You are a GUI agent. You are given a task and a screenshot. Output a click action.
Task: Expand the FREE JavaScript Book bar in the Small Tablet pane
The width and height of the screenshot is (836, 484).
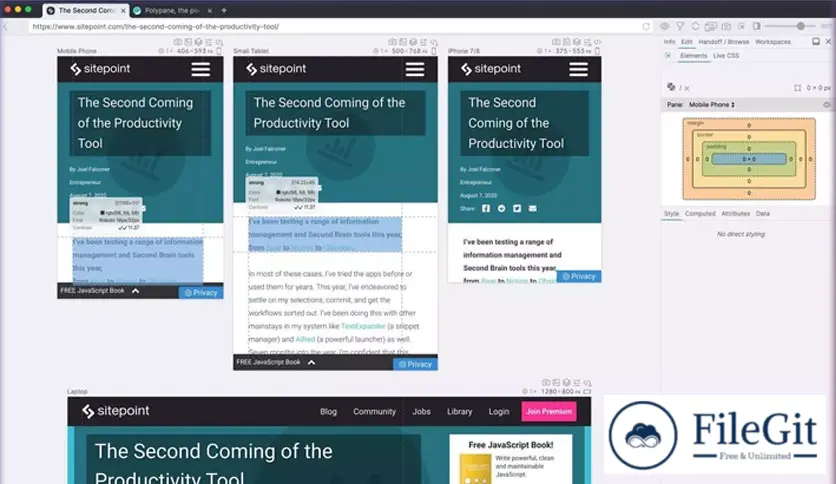point(311,362)
